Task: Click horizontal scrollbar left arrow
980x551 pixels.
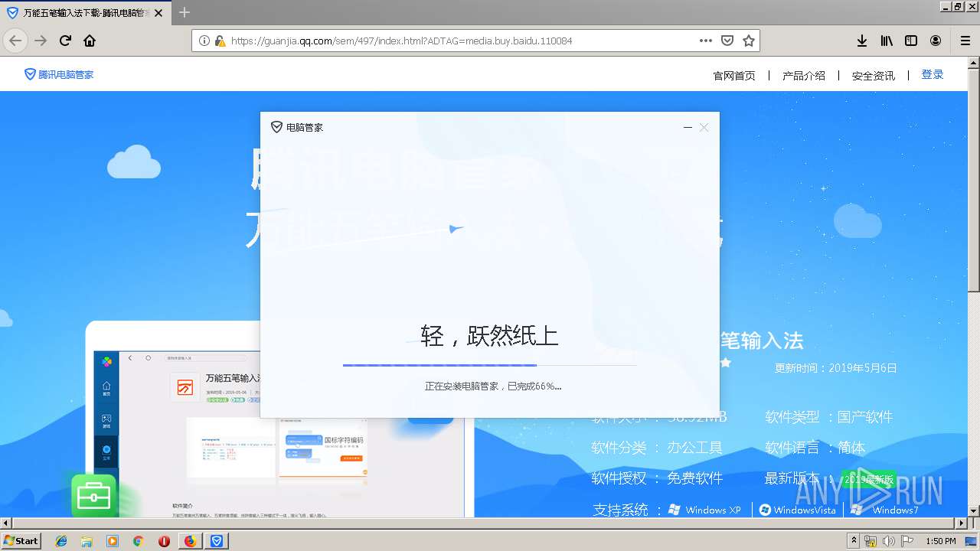Action: 5,523
